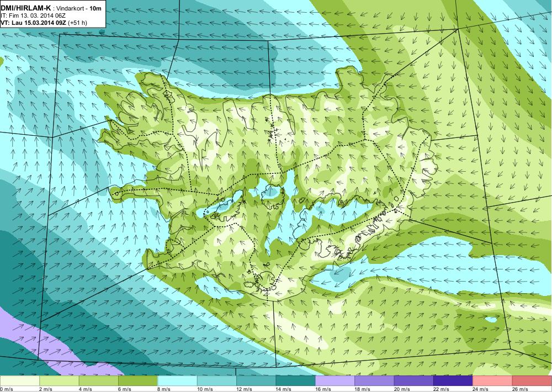The height and width of the screenshot is (392, 552).
Task: Pick the medium green 4–6 m/s legend swatch
Action: click(x=99, y=381)
